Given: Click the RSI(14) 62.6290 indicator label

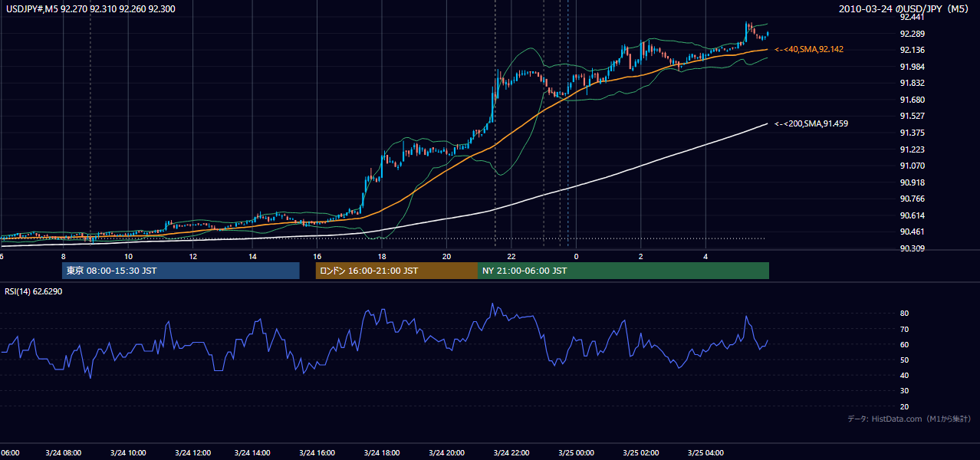Looking at the screenshot, I should (x=34, y=292).
